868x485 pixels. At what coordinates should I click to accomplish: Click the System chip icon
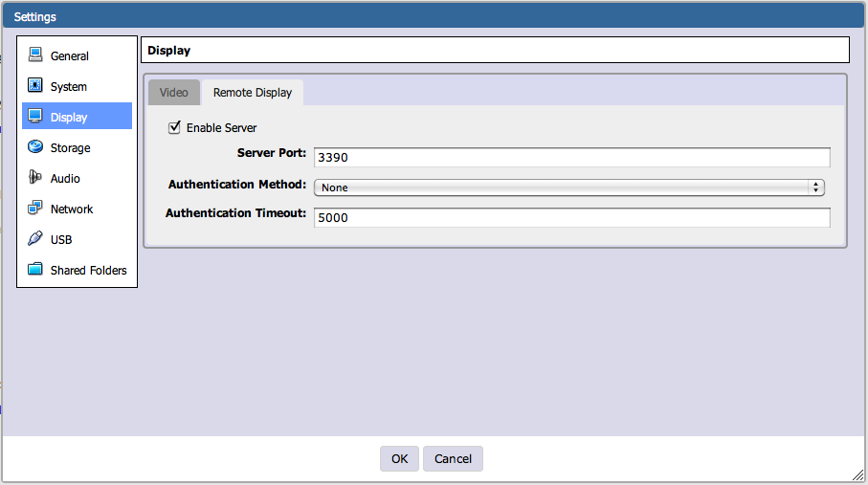point(35,86)
